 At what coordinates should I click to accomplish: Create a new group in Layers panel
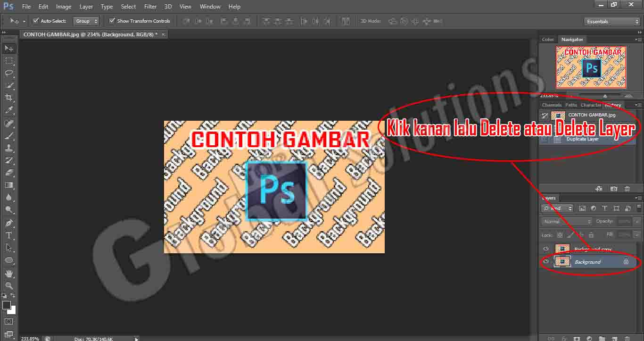[x=602, y=338]
